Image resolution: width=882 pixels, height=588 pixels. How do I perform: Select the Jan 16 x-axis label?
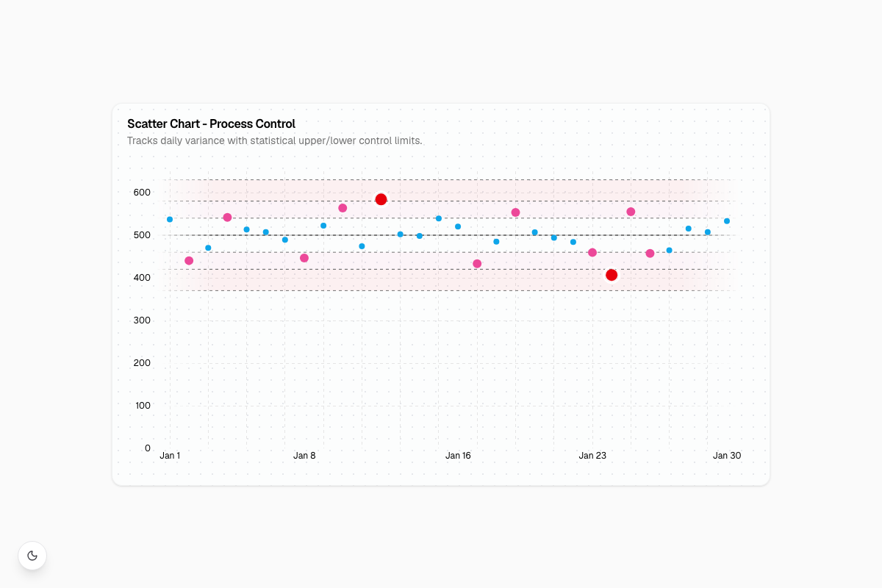[x=458, y=456]
